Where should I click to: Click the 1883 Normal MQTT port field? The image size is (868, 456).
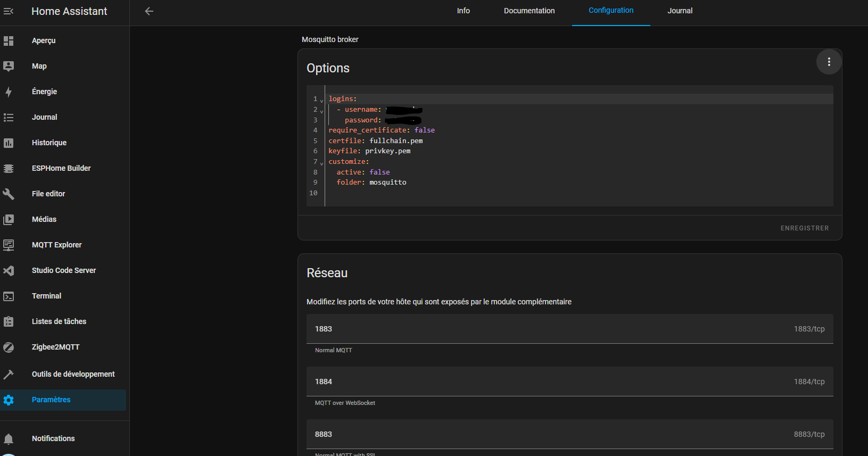click(x=570, y=329)
